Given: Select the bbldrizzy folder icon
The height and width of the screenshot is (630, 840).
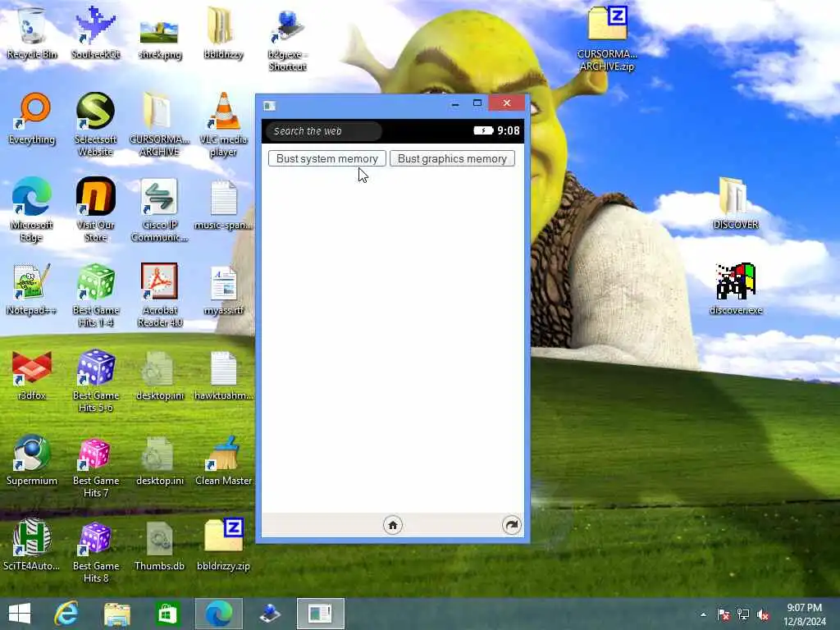Looking at the screenshot, I should click(x=223, y=33).
